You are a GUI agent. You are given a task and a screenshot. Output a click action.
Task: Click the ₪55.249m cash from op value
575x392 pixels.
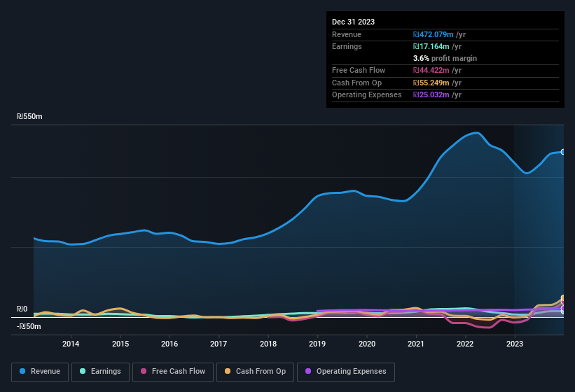431,83
